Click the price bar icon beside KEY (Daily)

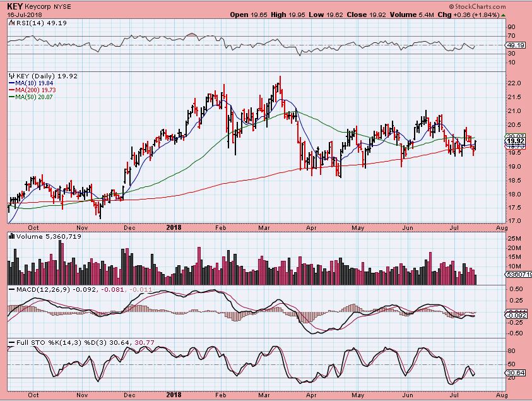tap(11, 76)
